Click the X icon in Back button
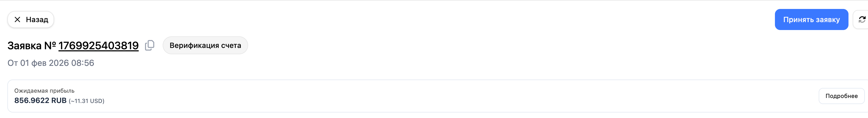The image size is (868, 118). click(17, 19)
